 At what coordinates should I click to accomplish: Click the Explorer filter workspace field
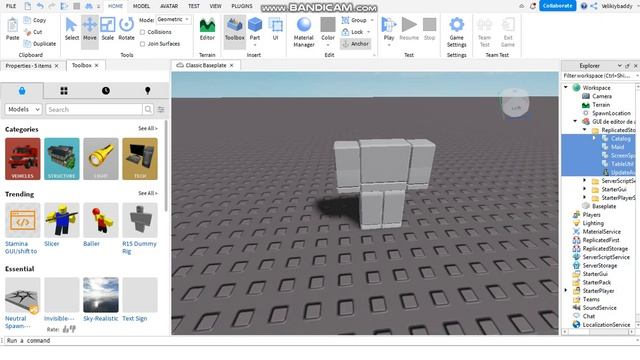pos(598,76)
